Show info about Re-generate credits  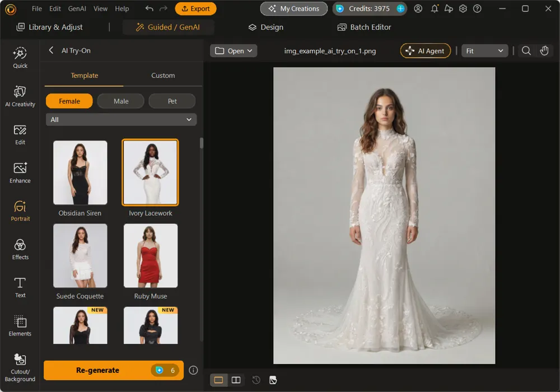193,370
